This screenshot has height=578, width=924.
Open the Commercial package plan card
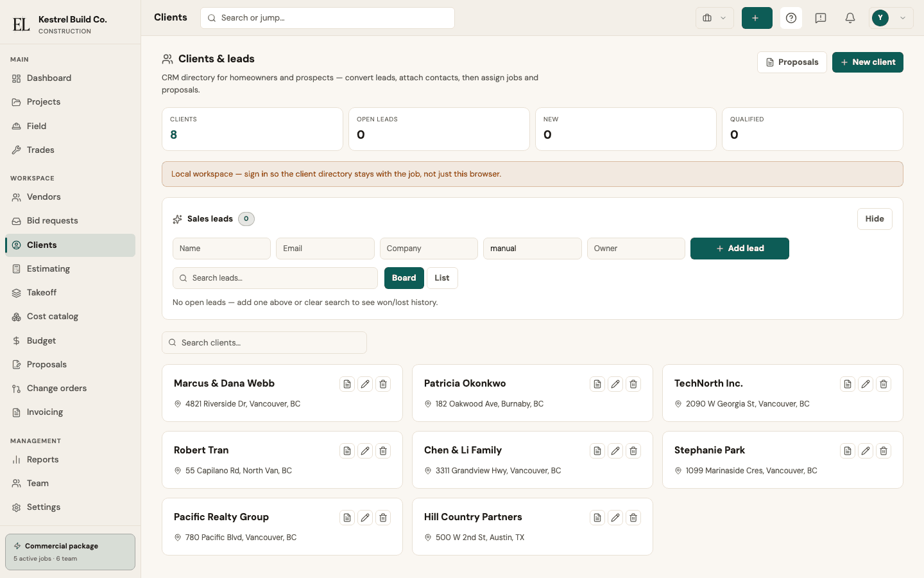pyautogui.click(x=71, y=552)
